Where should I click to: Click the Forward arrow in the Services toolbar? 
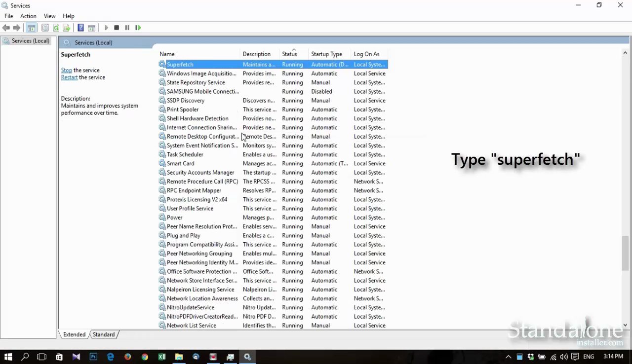(x=16, y=28)
